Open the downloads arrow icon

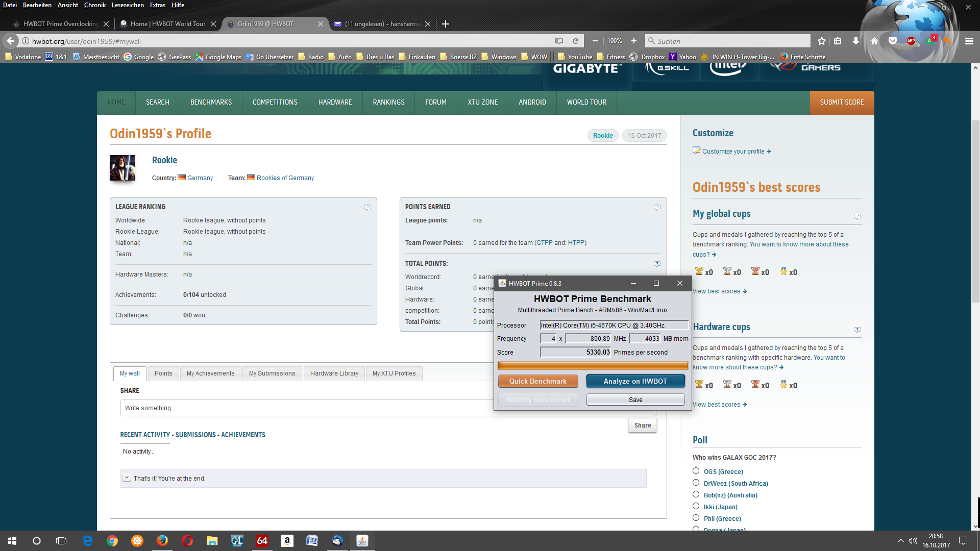(x=856, y=41)
